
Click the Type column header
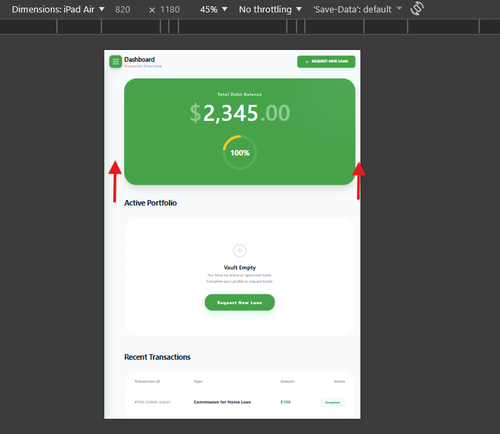point(198,381)
